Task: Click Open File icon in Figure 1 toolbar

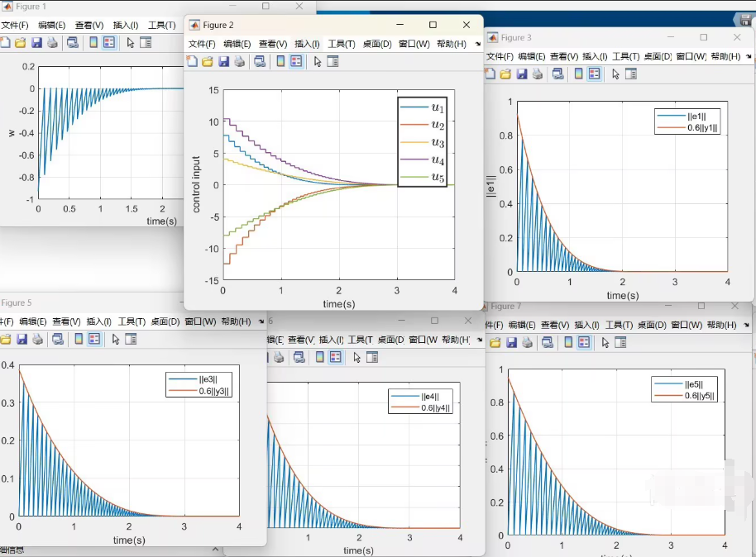Action: point(20,43)
